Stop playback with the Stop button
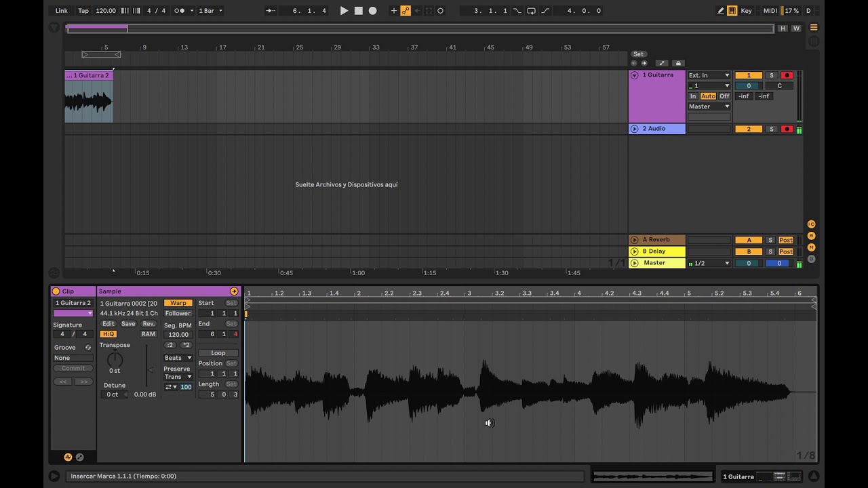 359,11
